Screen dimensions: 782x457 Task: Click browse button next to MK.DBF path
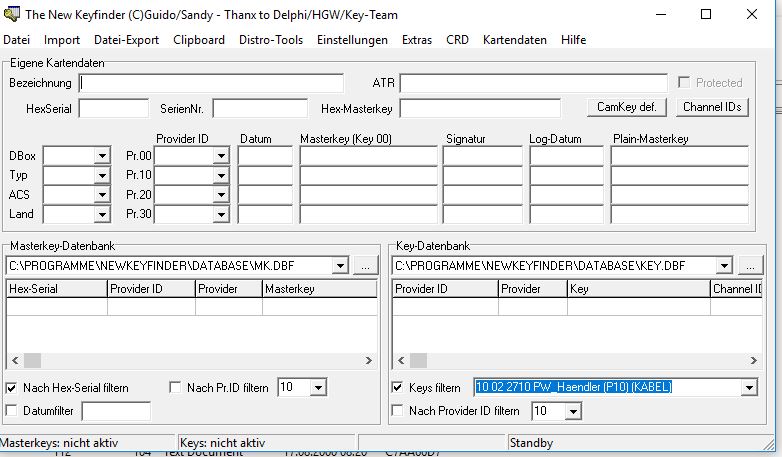pos(365,266)
